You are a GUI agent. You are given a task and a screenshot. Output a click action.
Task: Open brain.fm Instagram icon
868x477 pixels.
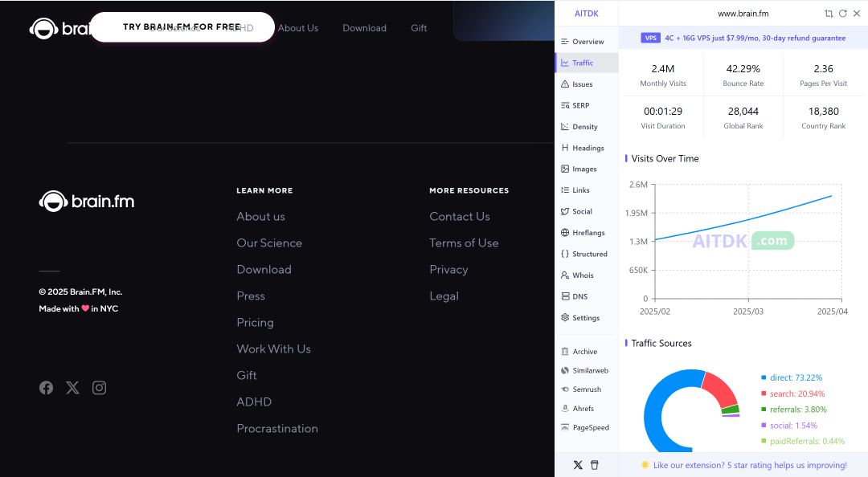pos(99,388)
